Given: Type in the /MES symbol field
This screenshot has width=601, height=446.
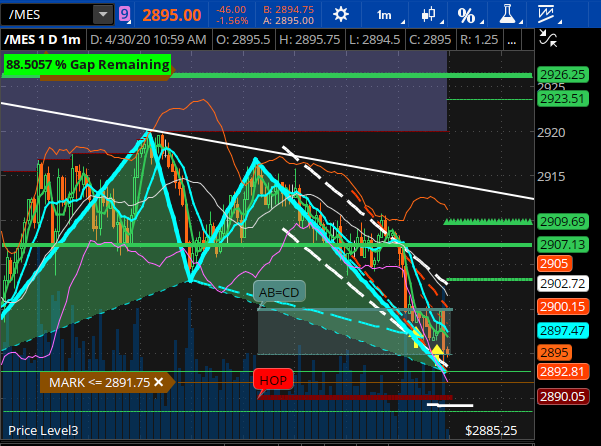Looking at the screenshot, I should pos(47,15).
